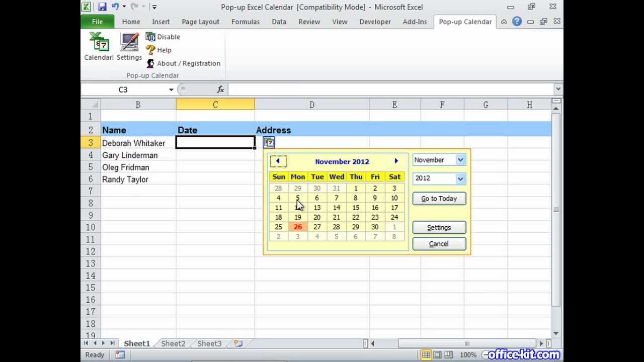Minimize the ribbon with the caret icon

click(x=504, y=22)
